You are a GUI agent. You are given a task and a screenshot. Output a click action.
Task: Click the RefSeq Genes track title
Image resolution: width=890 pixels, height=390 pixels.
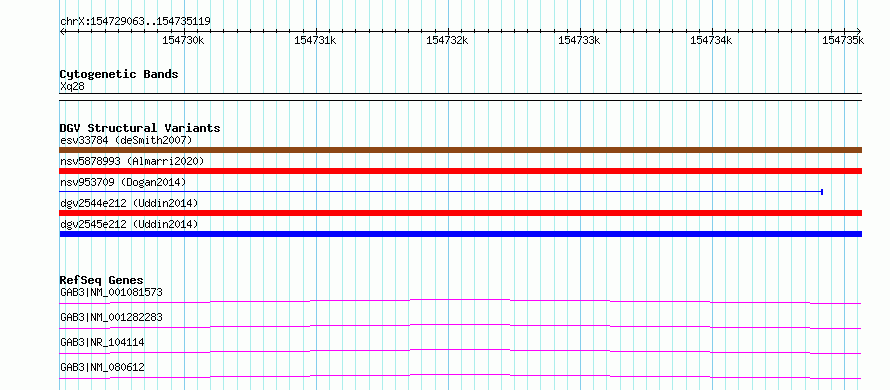(x=102, y=280)
